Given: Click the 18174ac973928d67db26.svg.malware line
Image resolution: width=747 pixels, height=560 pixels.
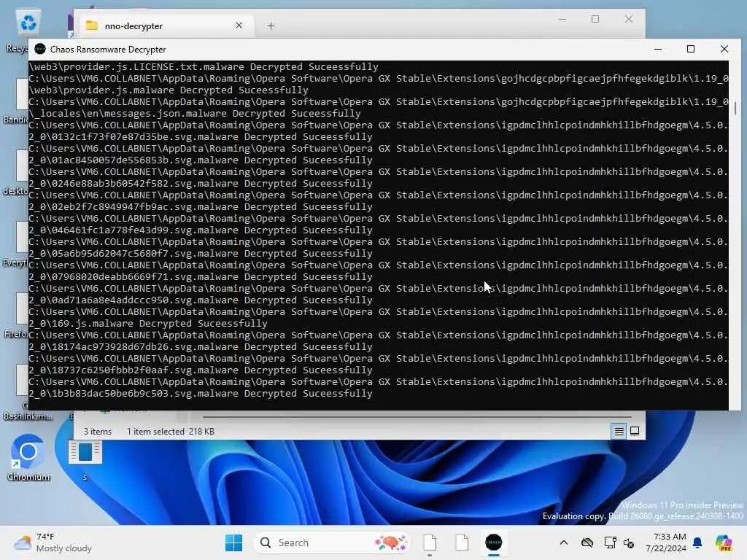Looking at the screenshot, I should point(201,346).
